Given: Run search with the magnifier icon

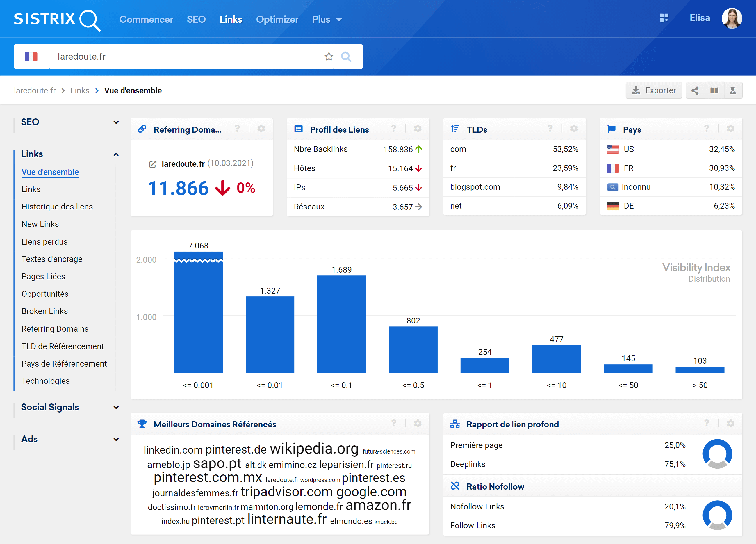Looking at the screenshot, I should [346, 57].
